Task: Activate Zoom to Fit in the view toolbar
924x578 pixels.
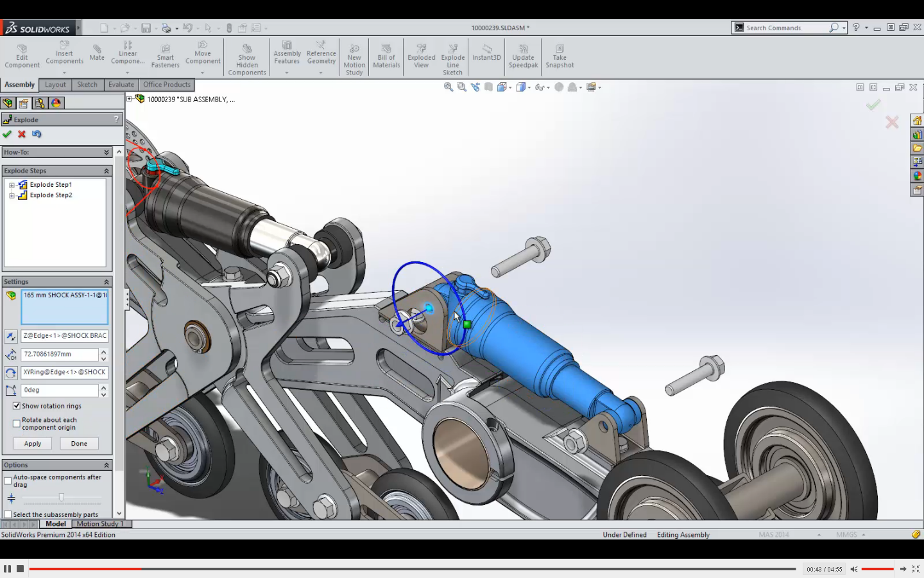Action: coord(449,87)
